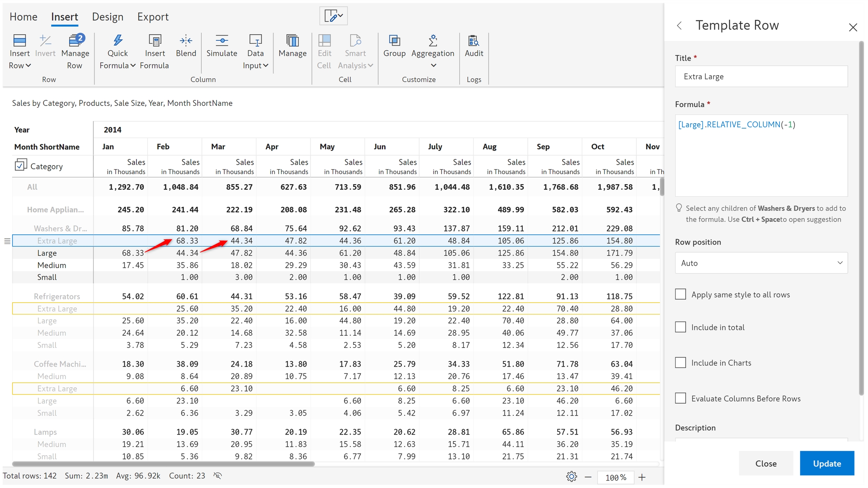Image resolution: width=868 pixels, height=488 pixels.
Task: Enable Include in total checkbox
Action: tap(680, 327)
